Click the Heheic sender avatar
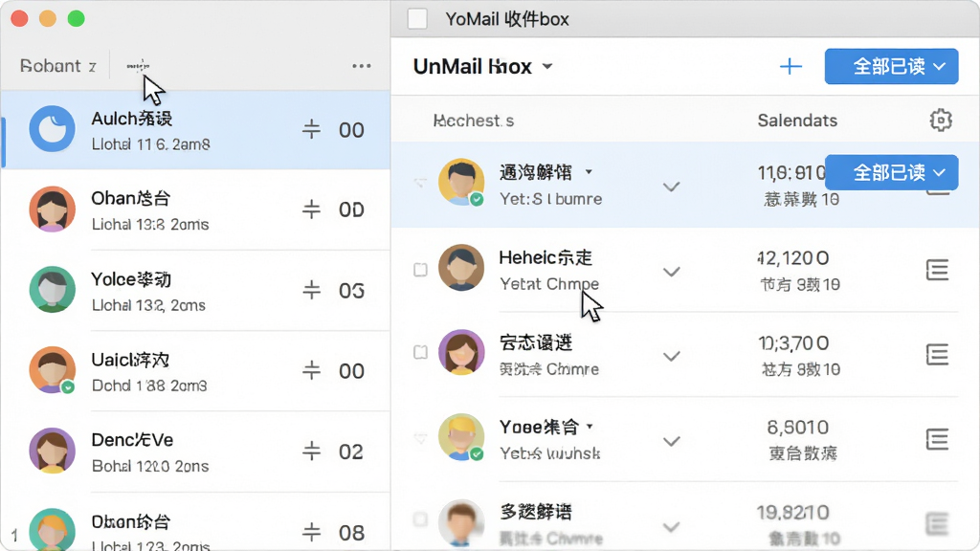The width and height of the screenshot is (980, 551). point(461,268)
